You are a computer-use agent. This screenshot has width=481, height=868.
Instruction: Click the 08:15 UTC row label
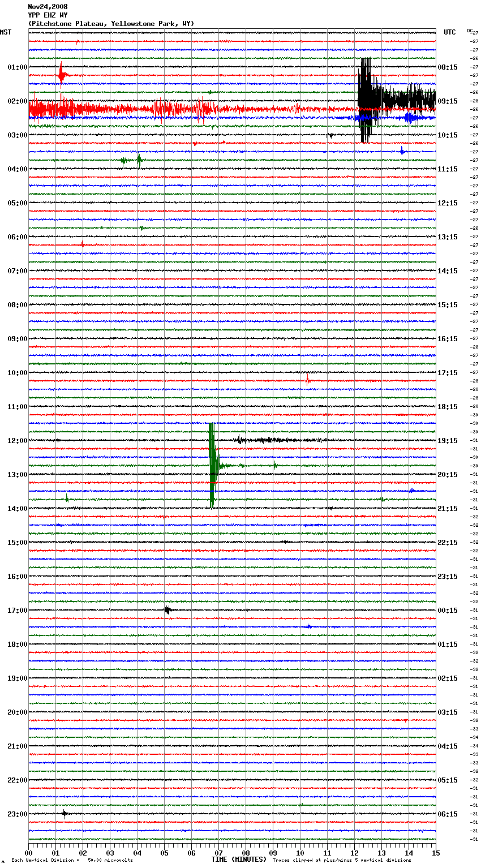click(448, 67)
